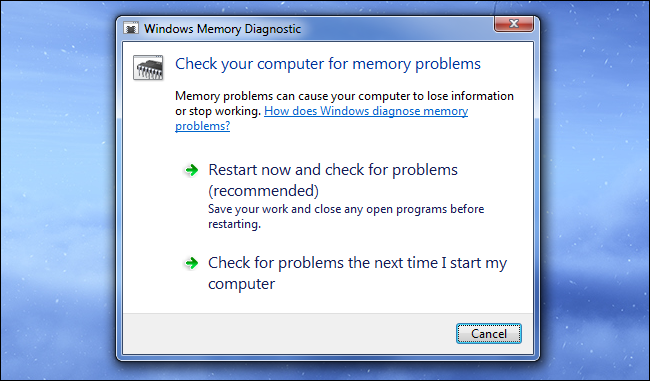Click desktop wallpaper right of the dialog
The width and height of the screenshot is (650, 381).
[595, 191]
